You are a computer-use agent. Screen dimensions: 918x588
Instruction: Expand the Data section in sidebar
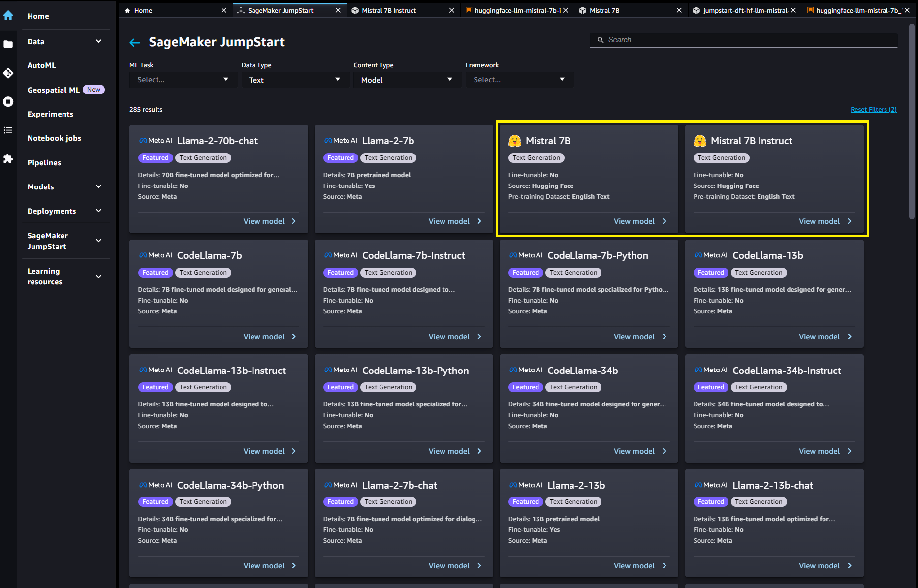(x=98, y=42)
